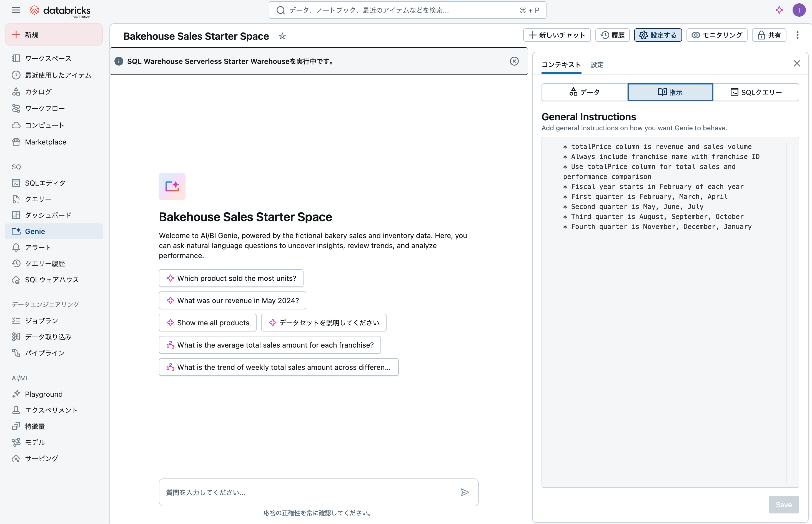812x524 pixels.
Task: Open Playground in the sidebar
Action: point(54,394)
